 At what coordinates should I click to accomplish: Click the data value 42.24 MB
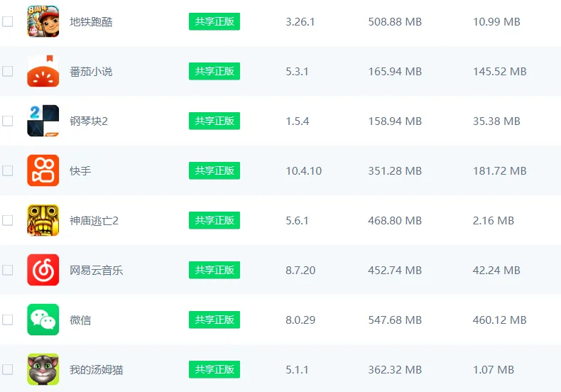[x=496, y=271]
